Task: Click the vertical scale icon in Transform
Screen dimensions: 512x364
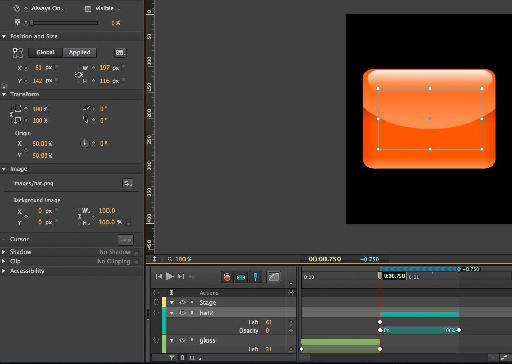Action: (x=17, y=120)
